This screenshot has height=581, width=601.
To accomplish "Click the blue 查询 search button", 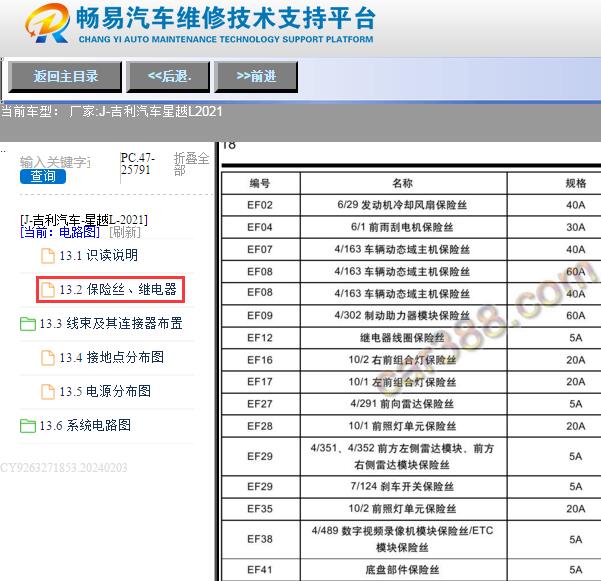I will point(43,176).
